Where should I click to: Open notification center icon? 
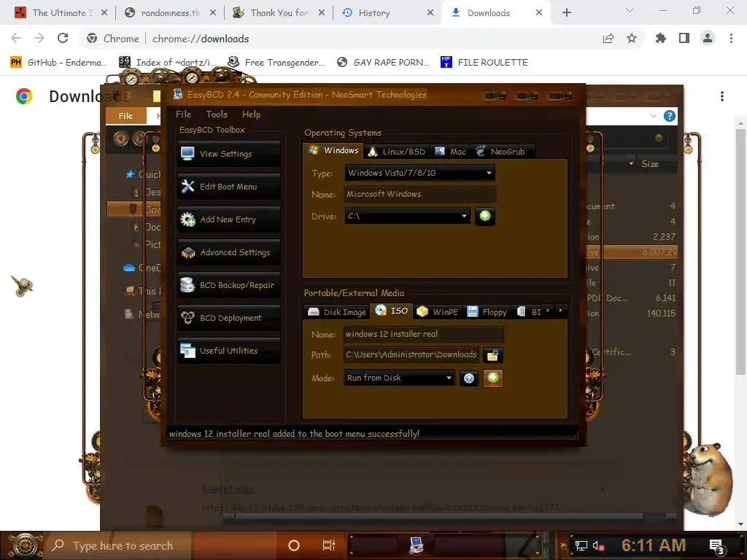pos(716,546)
